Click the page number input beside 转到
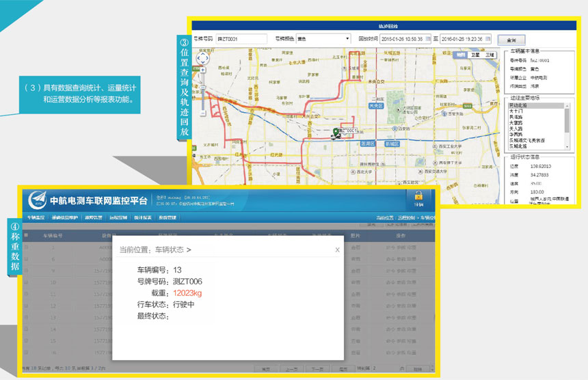The width and height of the screenshot is (588, 380). [385, 369]
